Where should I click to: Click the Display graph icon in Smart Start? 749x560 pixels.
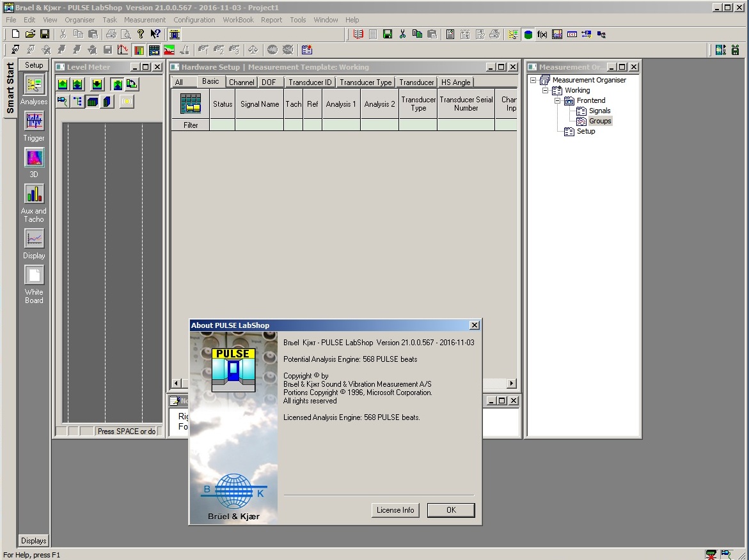point(34,238)
